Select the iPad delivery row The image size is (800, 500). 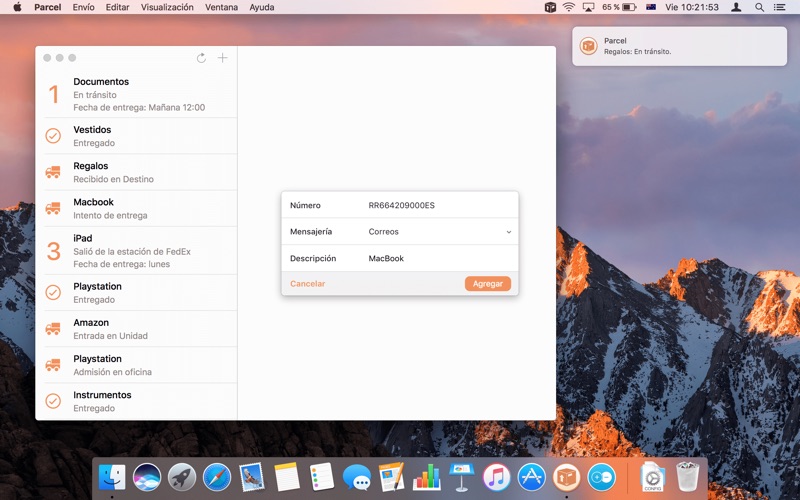click(x=136, y=251)
